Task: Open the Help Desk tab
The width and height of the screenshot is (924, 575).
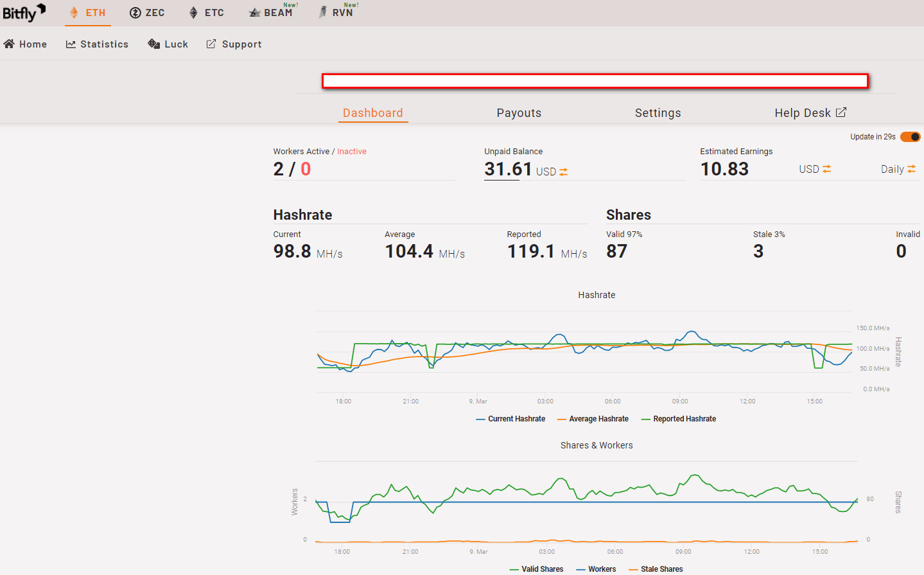Action: point(810,113)
